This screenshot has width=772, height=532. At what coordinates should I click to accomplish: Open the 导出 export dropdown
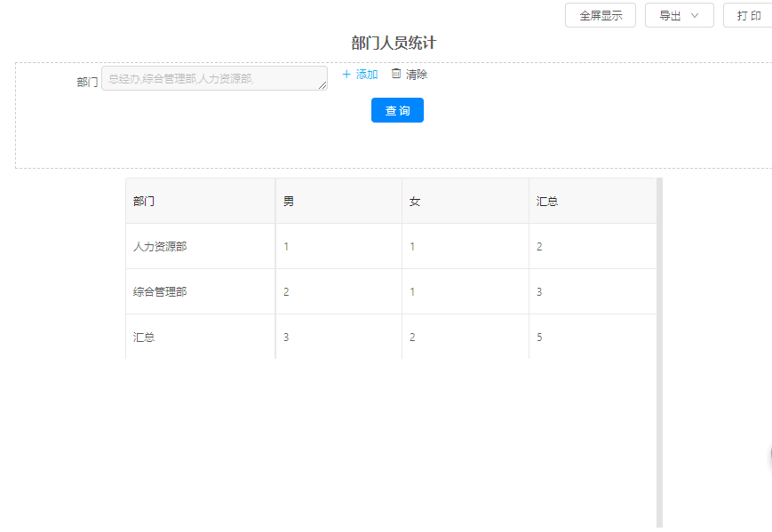click(679, 16)
